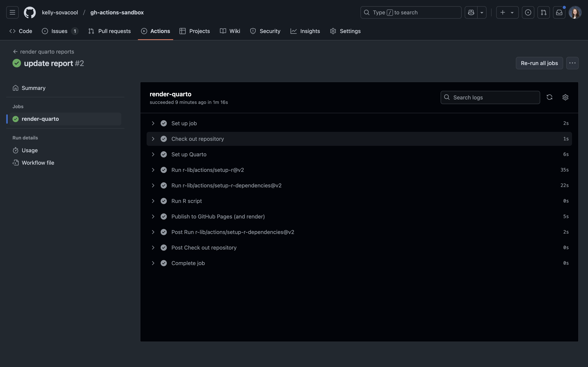Open Workflow file in sidebar

pyautogui.click(x=38, y=163)
